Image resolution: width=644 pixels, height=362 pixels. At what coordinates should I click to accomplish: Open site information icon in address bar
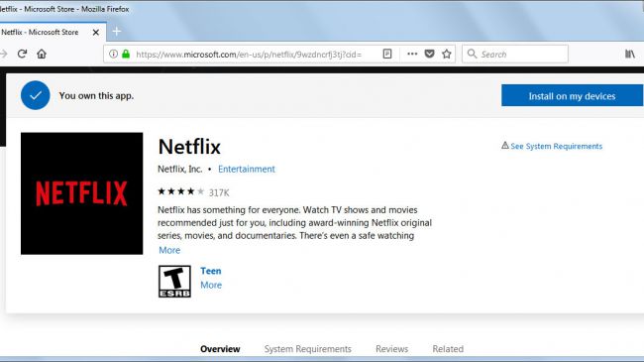click(113, 54)
